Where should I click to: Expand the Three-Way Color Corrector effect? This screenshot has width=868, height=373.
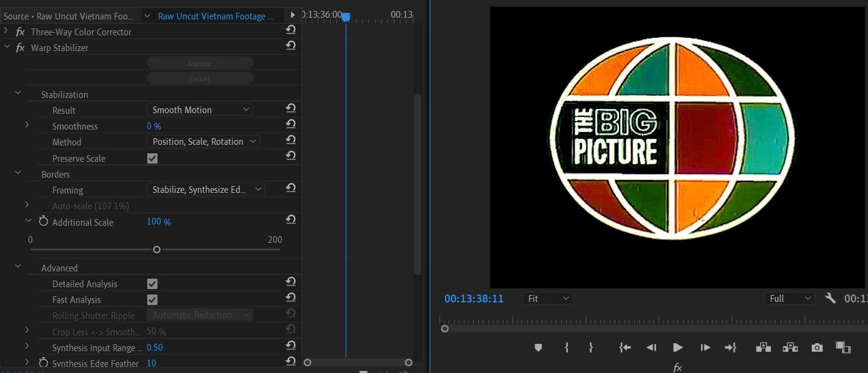7,31
